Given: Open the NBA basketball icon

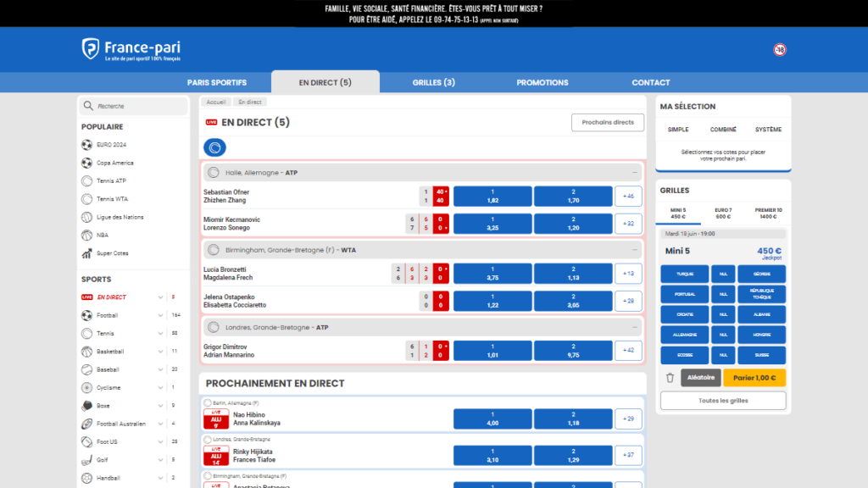Looking at the screenshot, I should (87, 236).
